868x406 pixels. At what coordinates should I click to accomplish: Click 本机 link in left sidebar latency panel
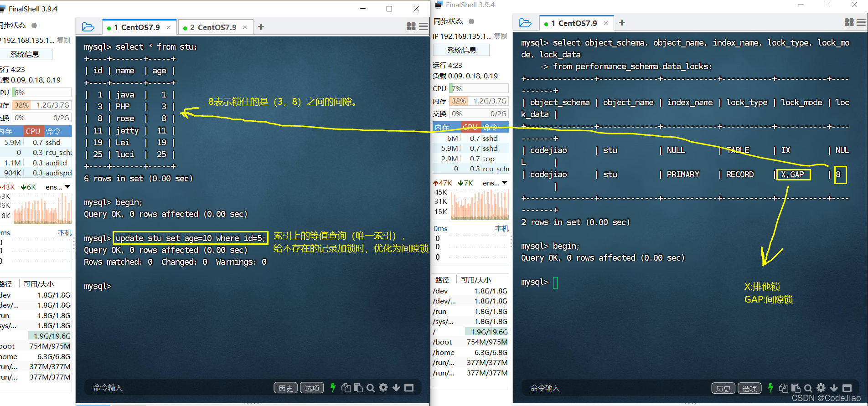pos(65,232)
